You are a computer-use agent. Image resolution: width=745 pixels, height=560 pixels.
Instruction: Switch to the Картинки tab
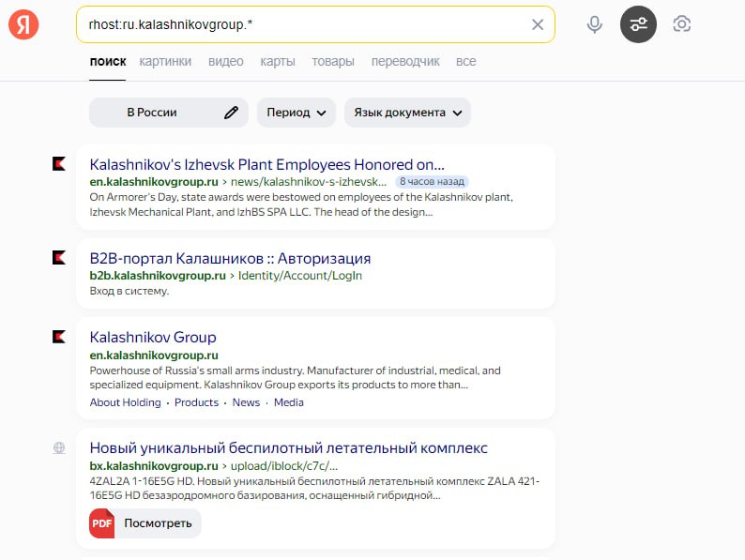point(165,62)
